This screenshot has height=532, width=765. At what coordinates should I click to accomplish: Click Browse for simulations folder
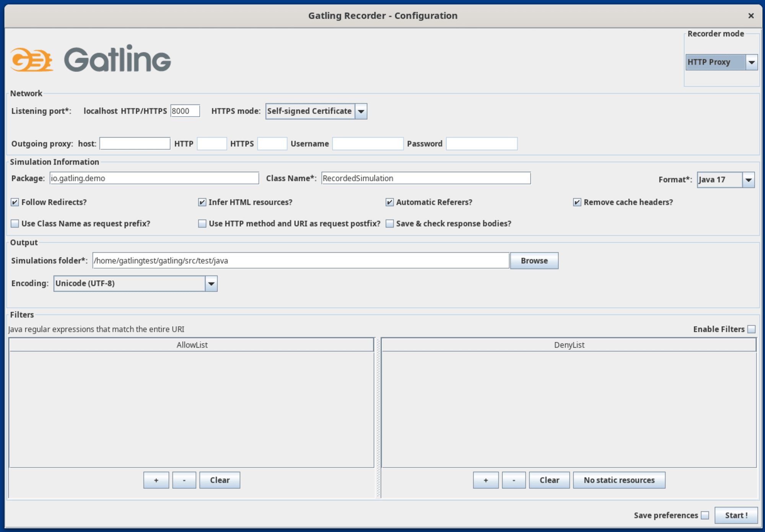coord(534,260)
